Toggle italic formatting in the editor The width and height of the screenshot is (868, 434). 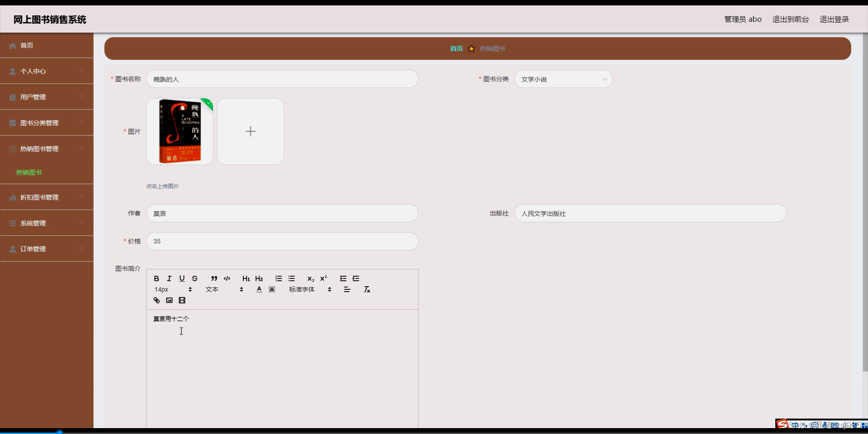coord(169,278)
